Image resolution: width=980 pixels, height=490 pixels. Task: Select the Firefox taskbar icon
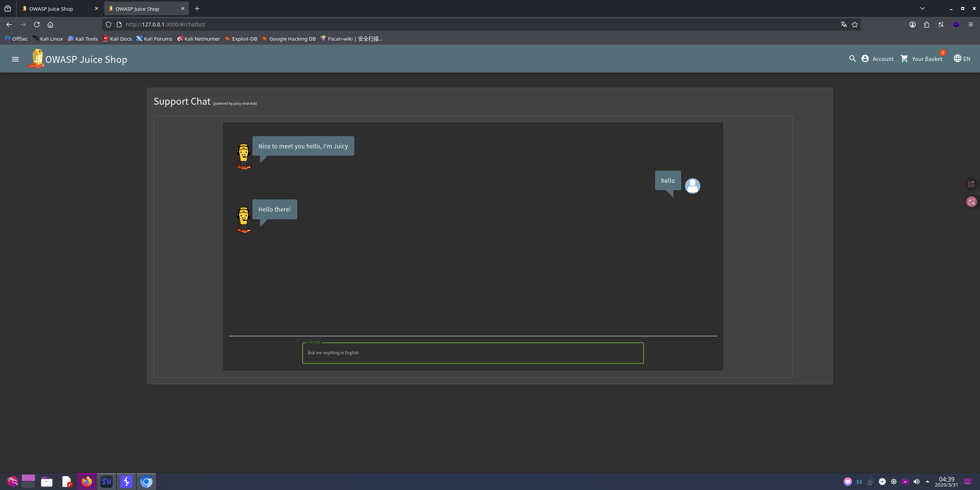point(87,482)
